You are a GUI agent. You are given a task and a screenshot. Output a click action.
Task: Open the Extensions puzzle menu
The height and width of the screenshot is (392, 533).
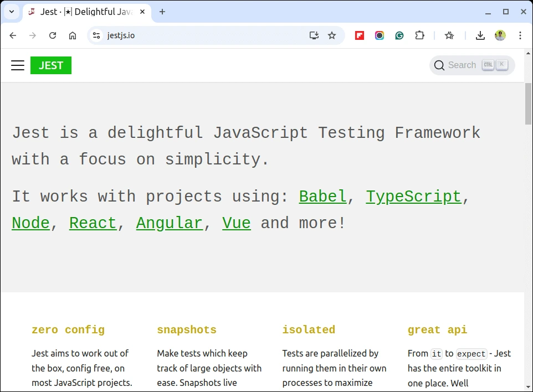pos(420,35)
